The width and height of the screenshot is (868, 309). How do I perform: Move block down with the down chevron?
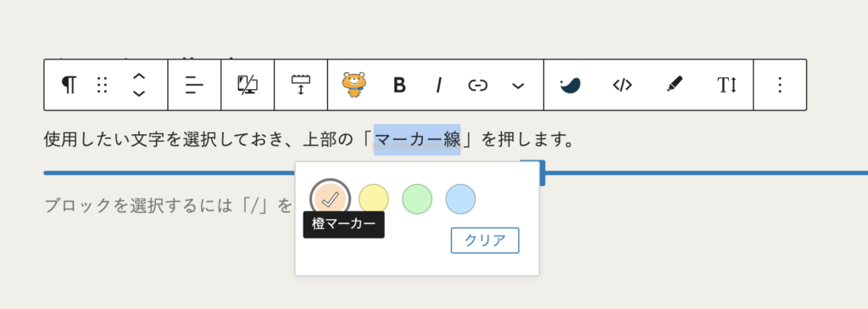coord(139,93)
